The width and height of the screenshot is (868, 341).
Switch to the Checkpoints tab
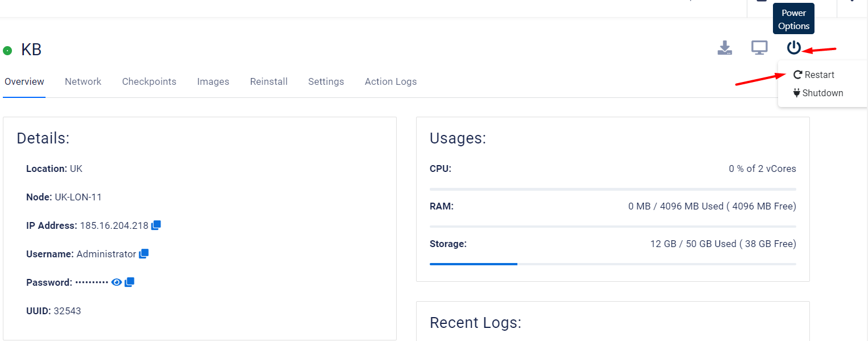pos(149,81)
